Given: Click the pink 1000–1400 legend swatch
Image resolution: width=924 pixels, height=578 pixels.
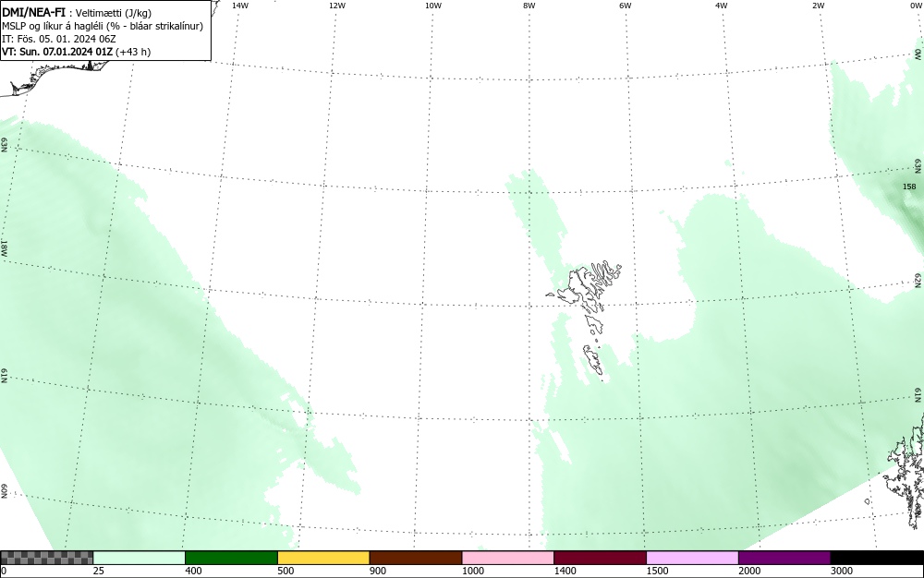Looking at the screenshot, I should pos(508,558).
